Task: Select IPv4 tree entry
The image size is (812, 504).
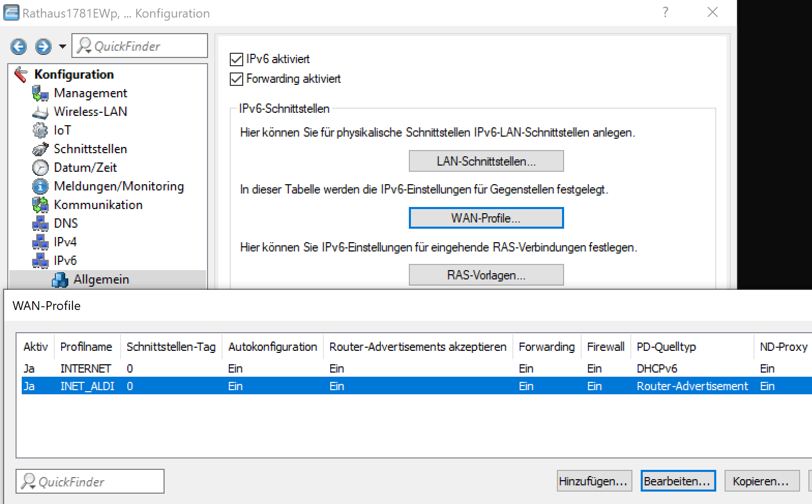Action: [65, 242]
